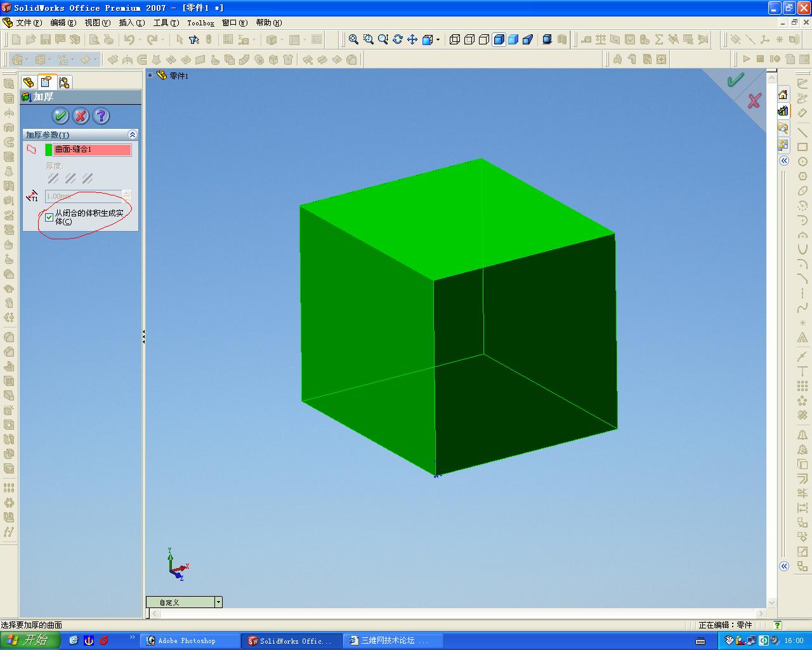The image size is (812, 650).
Task: Click the Rectangle sketch tool on right toolbar
Action: click(802, 147)
